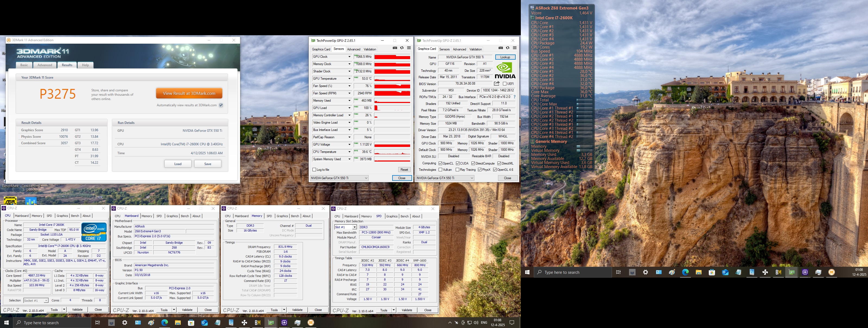This screenshot has height=328, width=868.
Task: Open Outlook from taskbar with ENG tray
Action: [205, 323]
